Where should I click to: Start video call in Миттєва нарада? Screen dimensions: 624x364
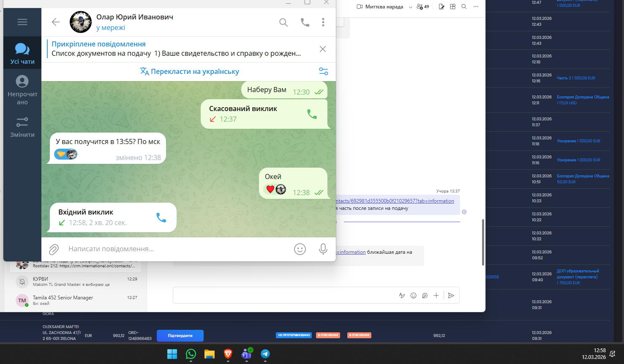(380, 7)
